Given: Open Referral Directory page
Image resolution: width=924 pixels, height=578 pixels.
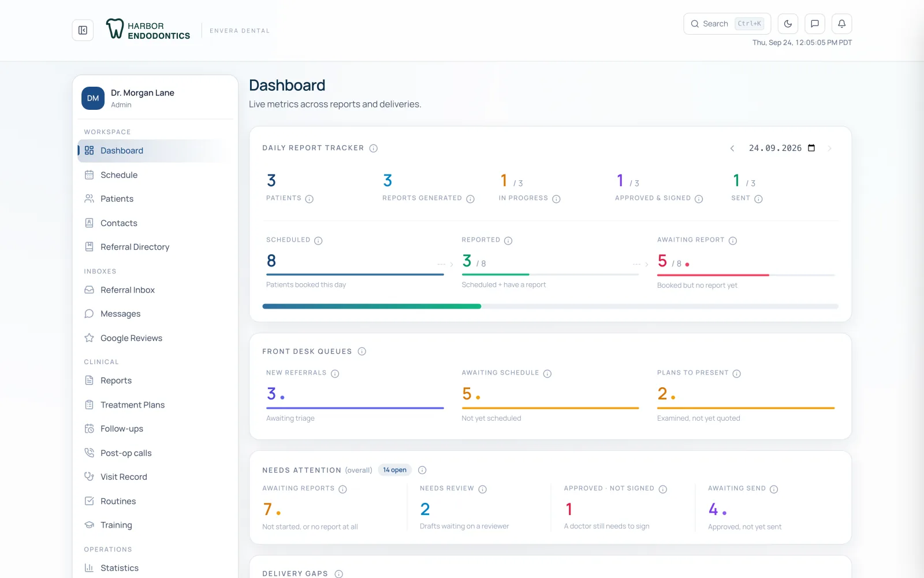Looking at the screenshot, I should point(154,247).
